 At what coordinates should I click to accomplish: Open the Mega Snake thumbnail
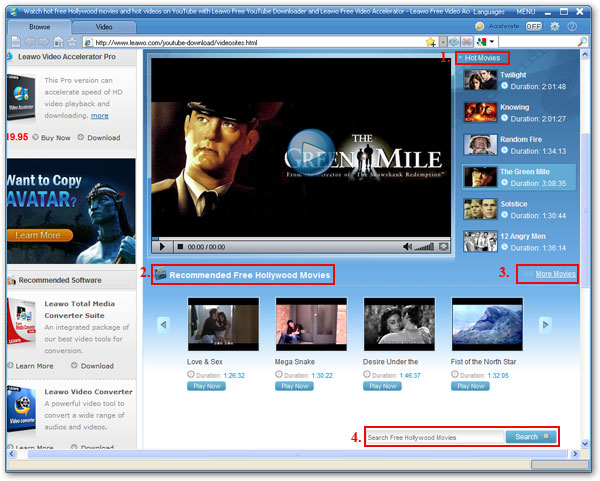point(311,324)
